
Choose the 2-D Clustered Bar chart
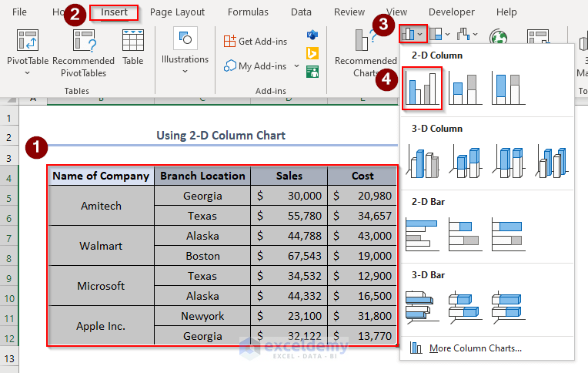coord(421,233)
